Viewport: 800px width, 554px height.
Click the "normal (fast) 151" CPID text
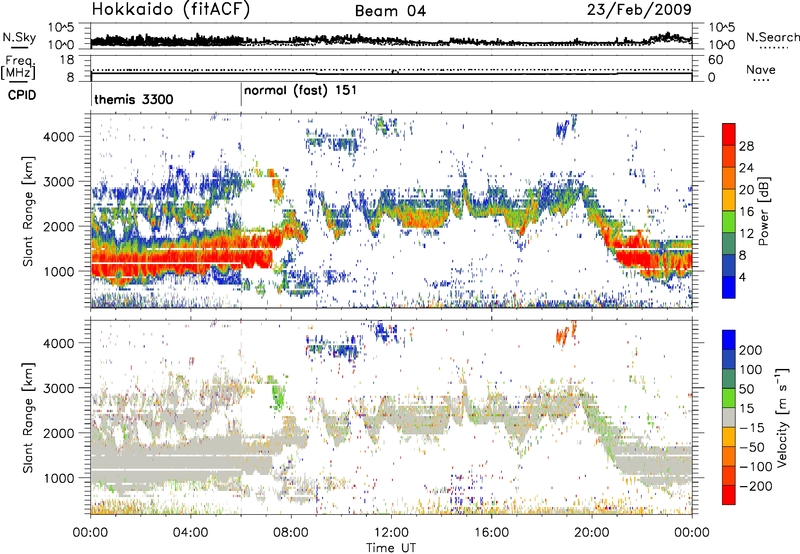(300, 91)
